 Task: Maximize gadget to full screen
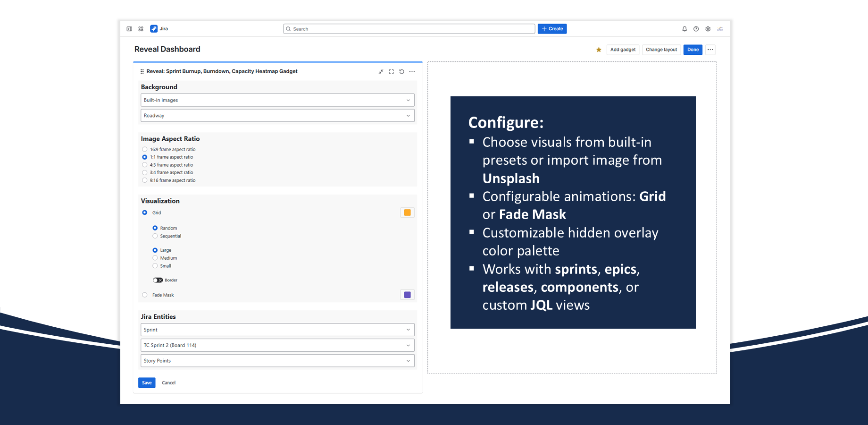[391, 72]
